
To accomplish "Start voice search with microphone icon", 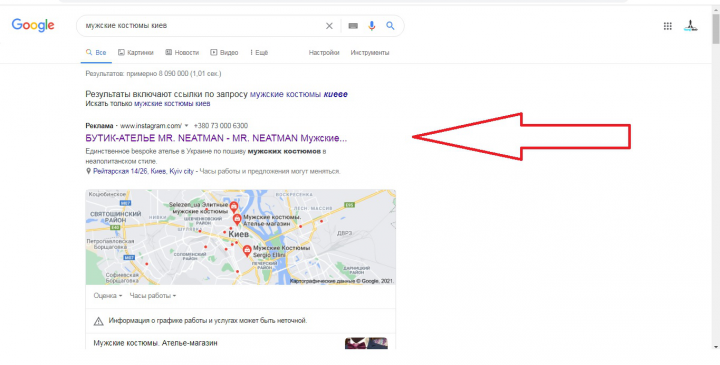I will 371,26.
